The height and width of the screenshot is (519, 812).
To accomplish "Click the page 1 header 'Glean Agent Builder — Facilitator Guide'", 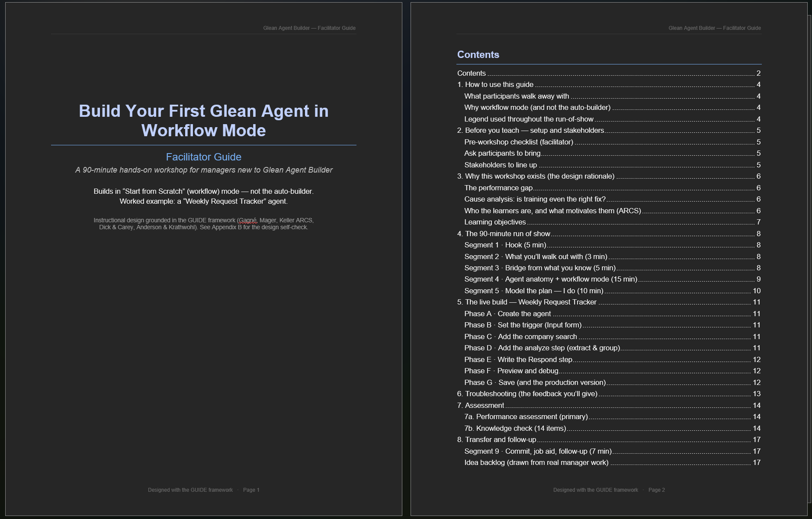I will (309, 28).
